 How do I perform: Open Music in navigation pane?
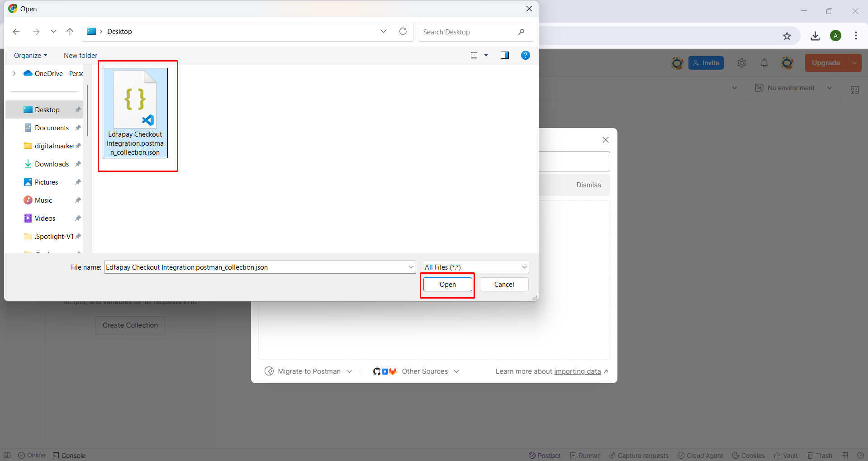click(x=44, y=200)
